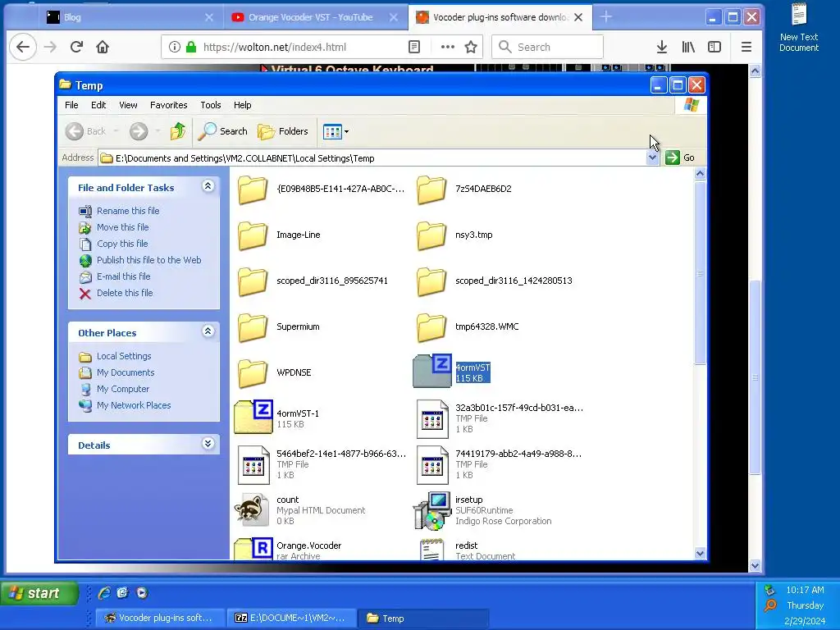Select the {E09B48B5-E141-427A folder
The image size is (840, 630).
click(x=253, y=189)
